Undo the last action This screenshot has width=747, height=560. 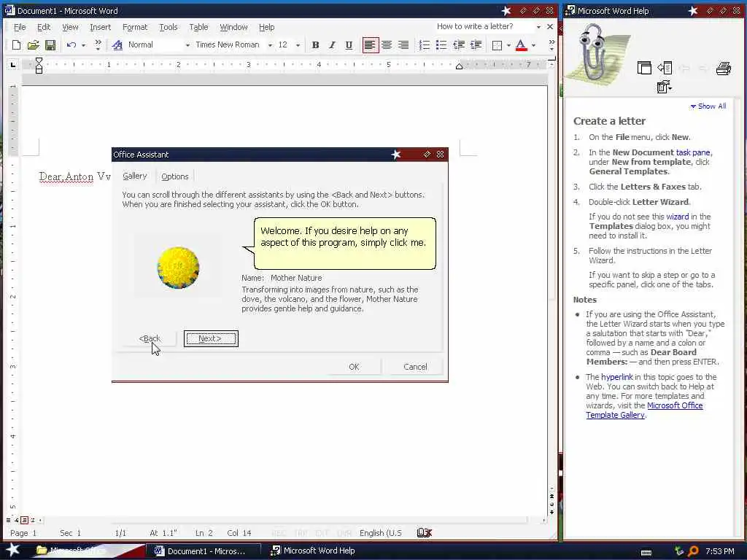(71, 44)
